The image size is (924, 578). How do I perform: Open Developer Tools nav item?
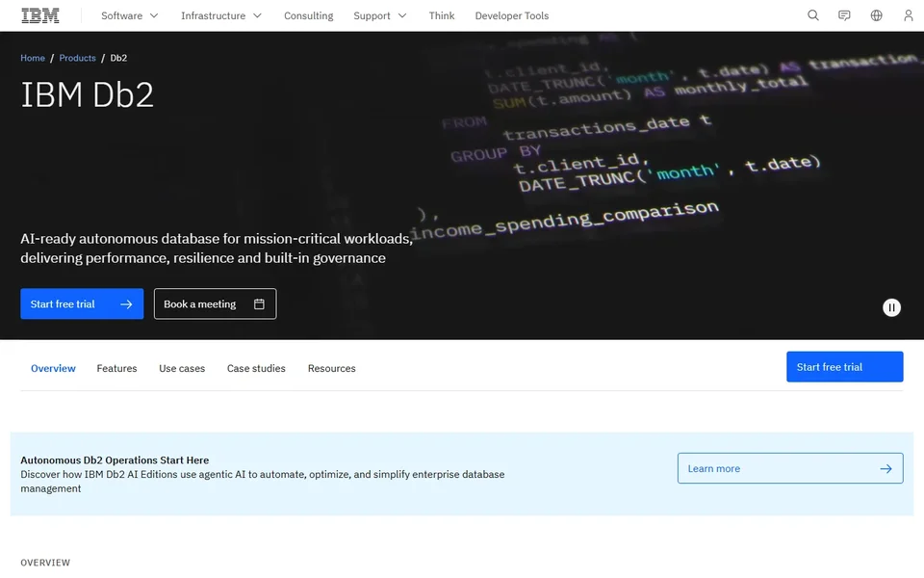pyautogui.click(x=511, y=16)
